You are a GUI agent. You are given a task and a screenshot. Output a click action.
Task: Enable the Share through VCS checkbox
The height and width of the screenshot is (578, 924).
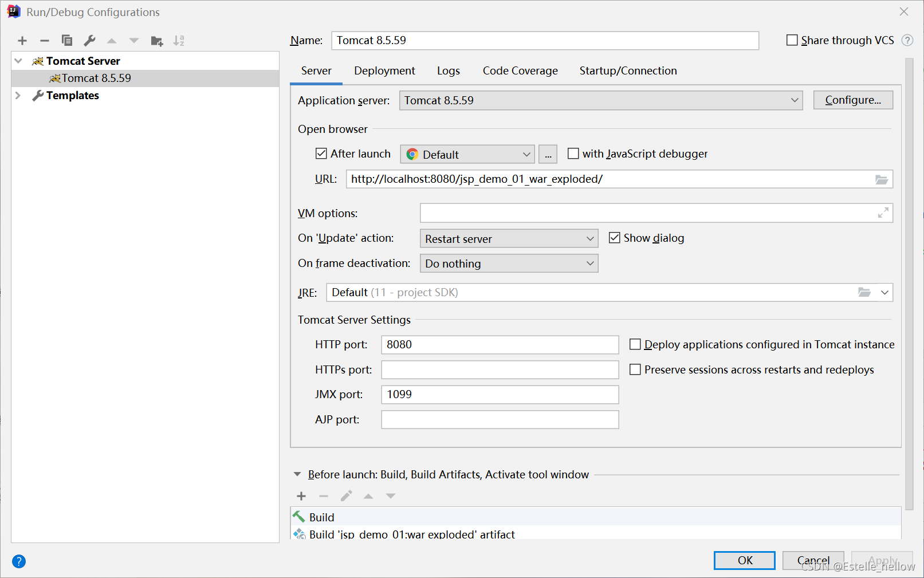(792, 40)
